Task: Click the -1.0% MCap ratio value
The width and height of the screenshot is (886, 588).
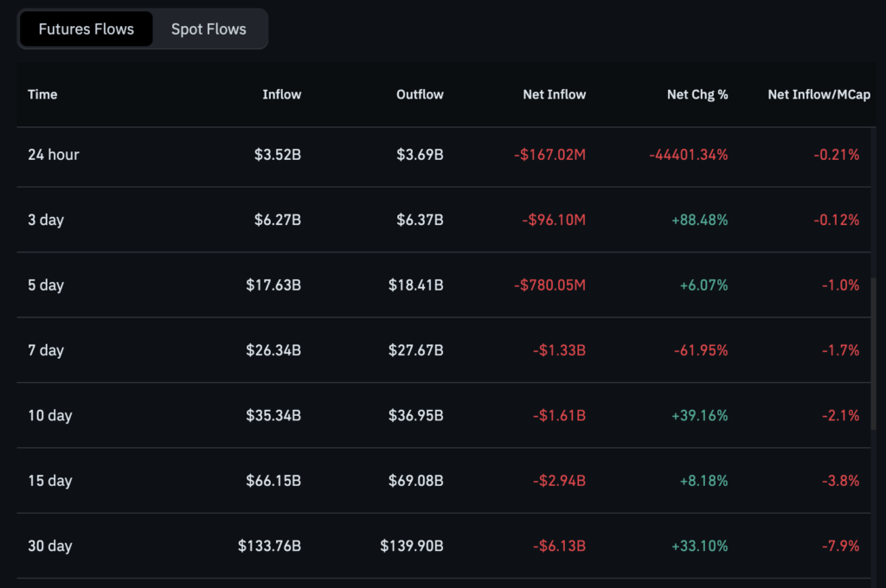Action: (x=840, y=285)
